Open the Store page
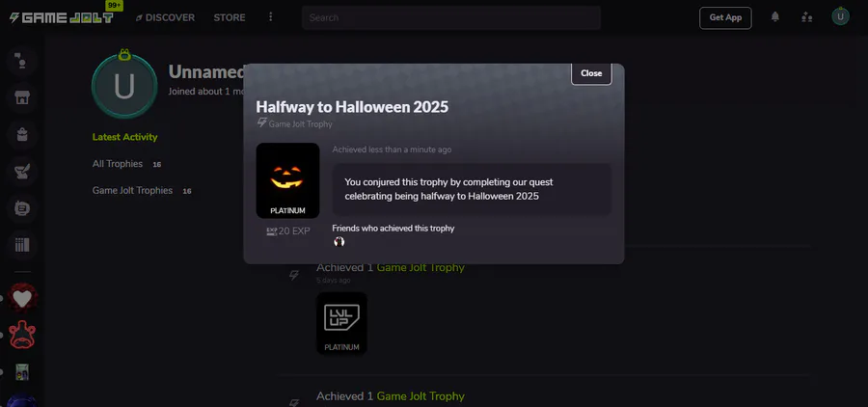 [230, 17]
